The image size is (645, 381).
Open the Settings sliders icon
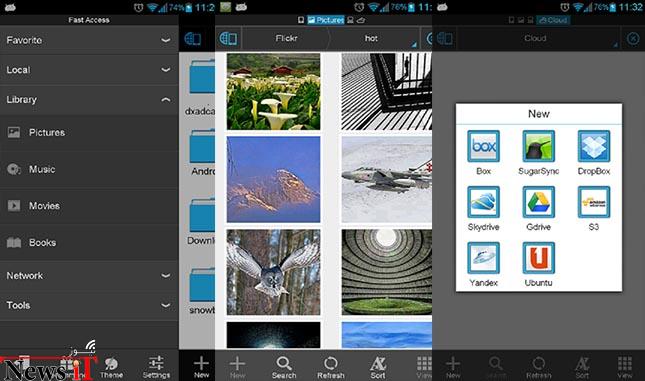click(156, 367)
